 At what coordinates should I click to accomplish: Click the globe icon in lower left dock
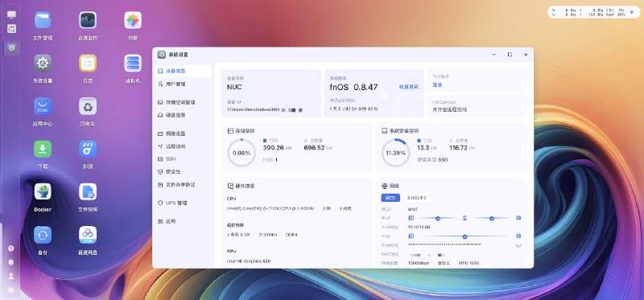[x=11, y=249]
